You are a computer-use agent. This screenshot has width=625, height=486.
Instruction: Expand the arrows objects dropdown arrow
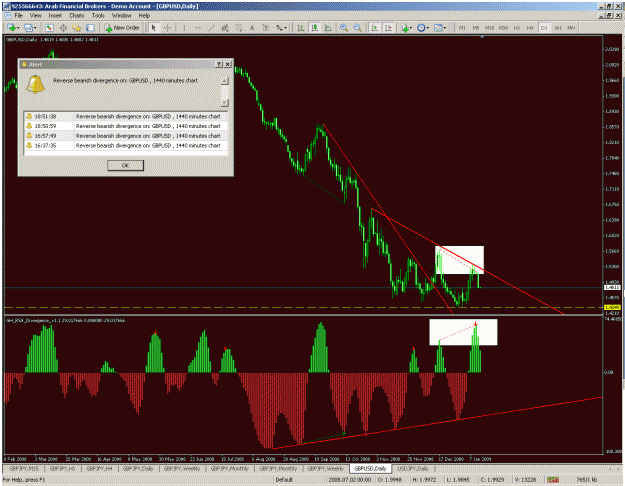click(285, 28)
